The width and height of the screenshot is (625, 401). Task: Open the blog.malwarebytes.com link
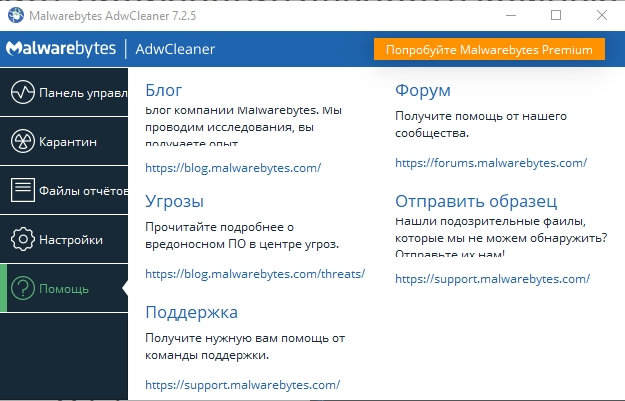(x=233, y=168)
